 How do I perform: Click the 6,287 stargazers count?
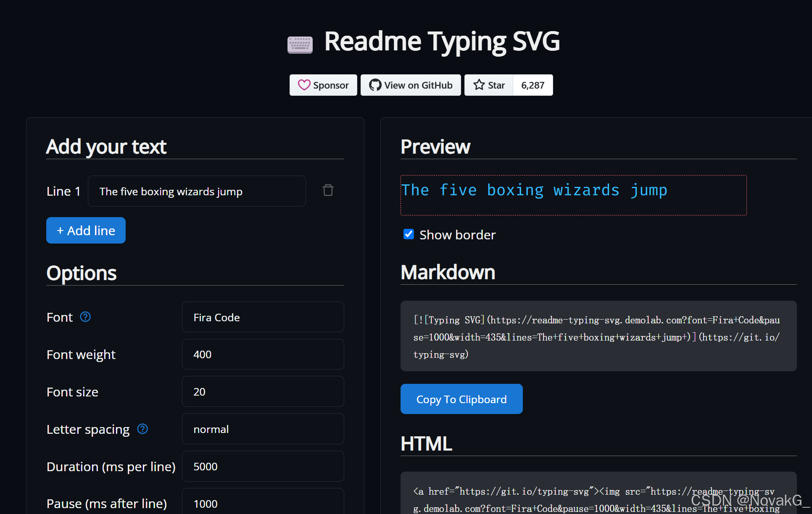click(x=533, y=85)
